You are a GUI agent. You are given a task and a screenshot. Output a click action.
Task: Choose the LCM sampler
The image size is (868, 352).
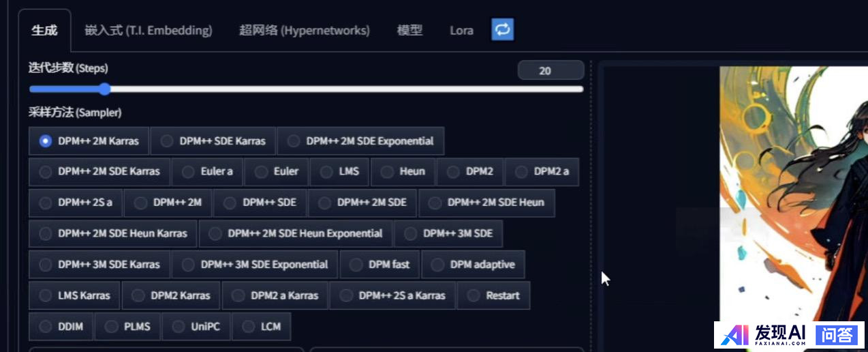coord(249,327)
